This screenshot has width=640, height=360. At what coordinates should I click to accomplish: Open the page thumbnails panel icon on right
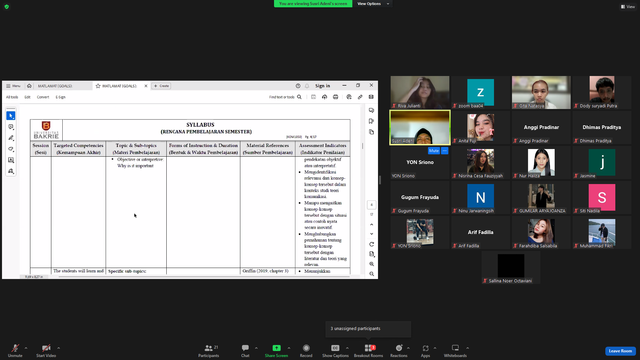click(x=371, y=132)
